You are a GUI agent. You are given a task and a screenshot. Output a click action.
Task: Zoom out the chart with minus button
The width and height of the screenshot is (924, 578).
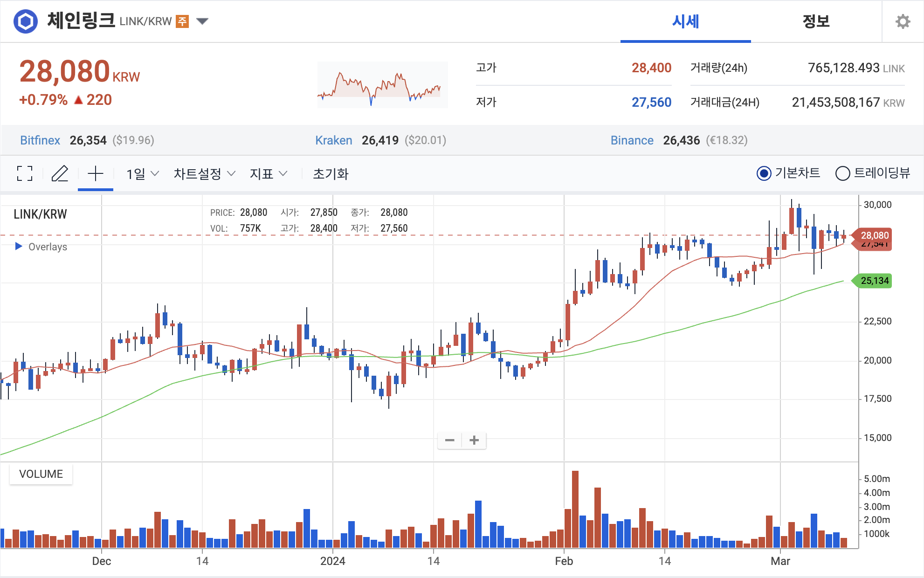point(449,440)
